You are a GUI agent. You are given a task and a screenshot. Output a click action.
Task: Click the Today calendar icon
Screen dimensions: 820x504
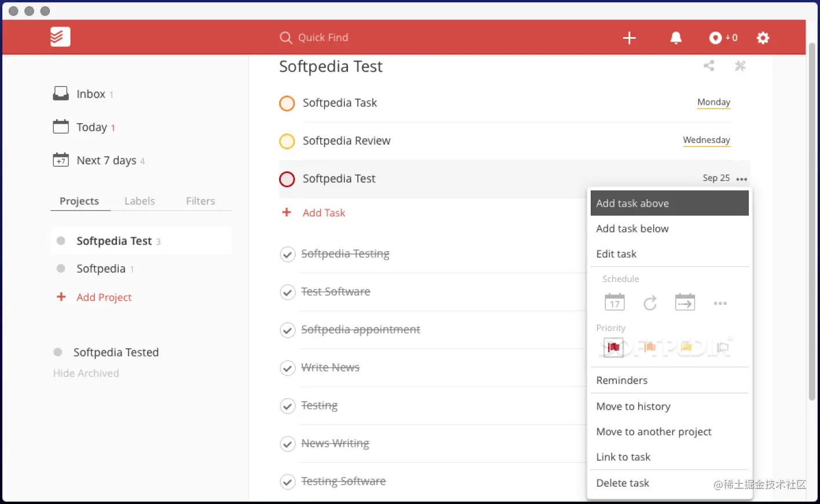point(61,127)
